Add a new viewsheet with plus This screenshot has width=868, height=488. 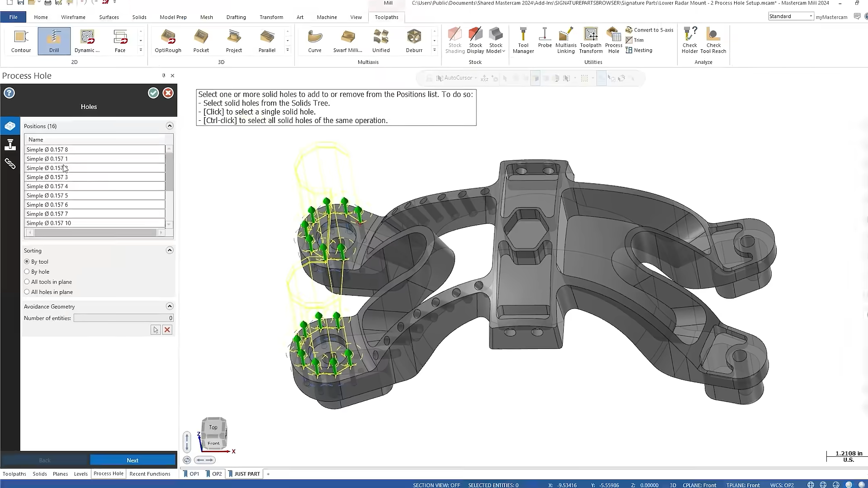click(x=268, y=474)
